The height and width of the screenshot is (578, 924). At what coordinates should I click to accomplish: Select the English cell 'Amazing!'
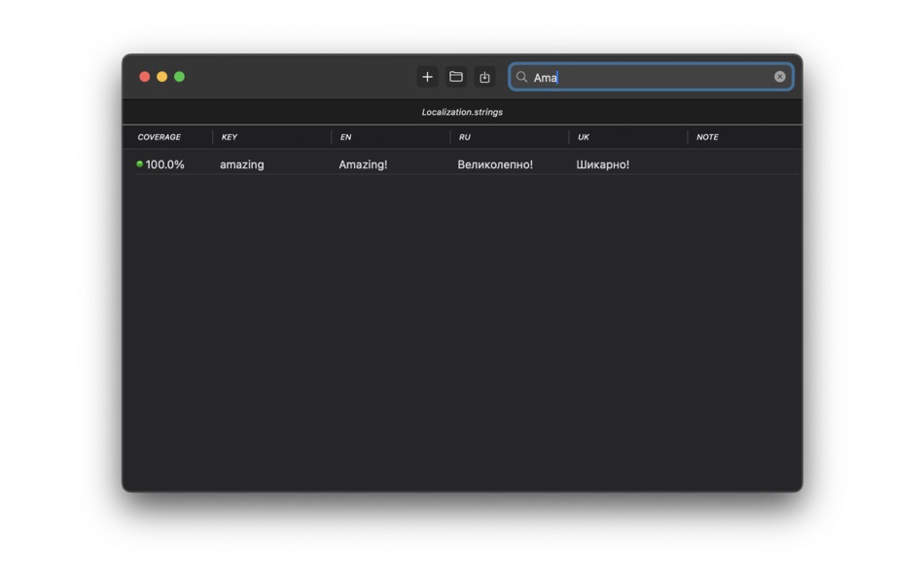coord(363,164)
